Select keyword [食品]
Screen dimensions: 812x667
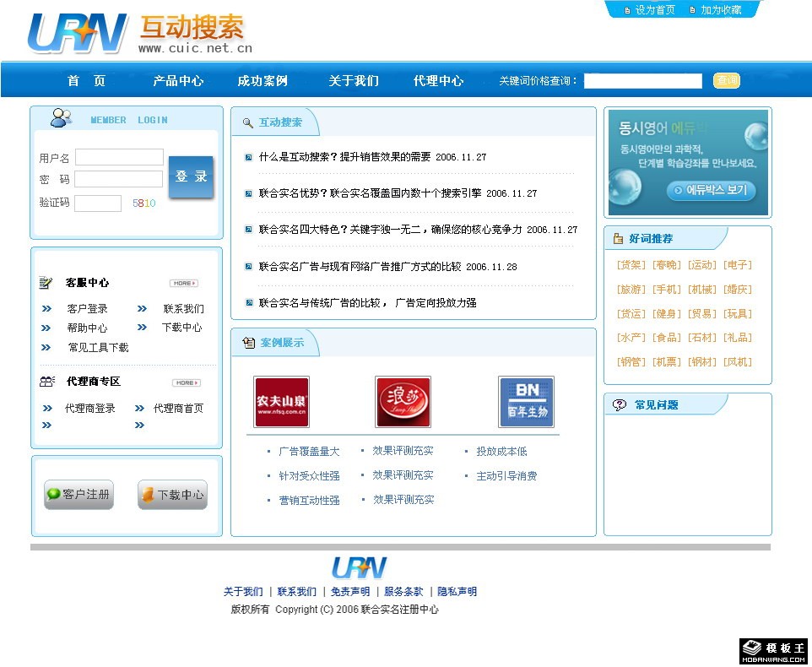coord(667,338)
